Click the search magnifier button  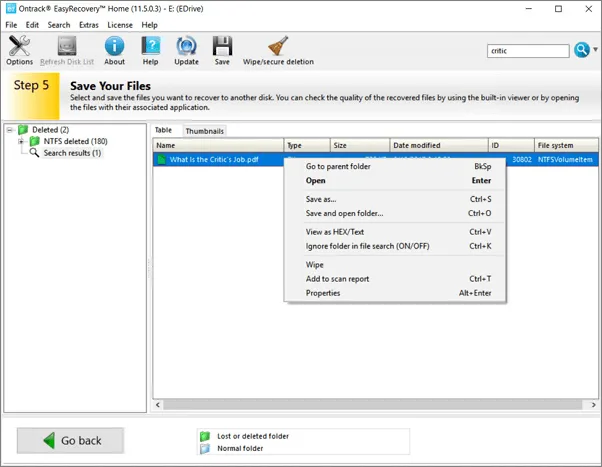pyautogui.click(x=582, y=50)
